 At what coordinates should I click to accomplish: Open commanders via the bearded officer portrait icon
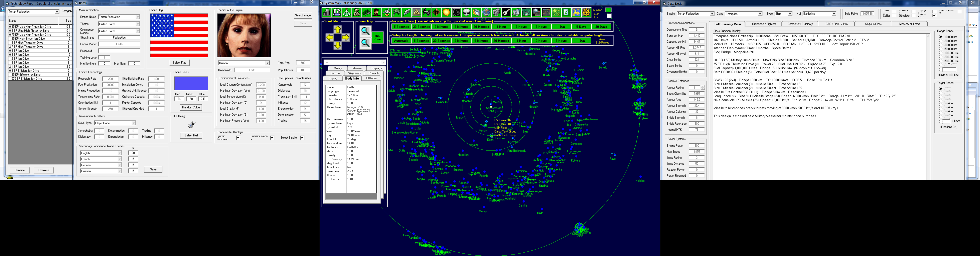(376, 12)
